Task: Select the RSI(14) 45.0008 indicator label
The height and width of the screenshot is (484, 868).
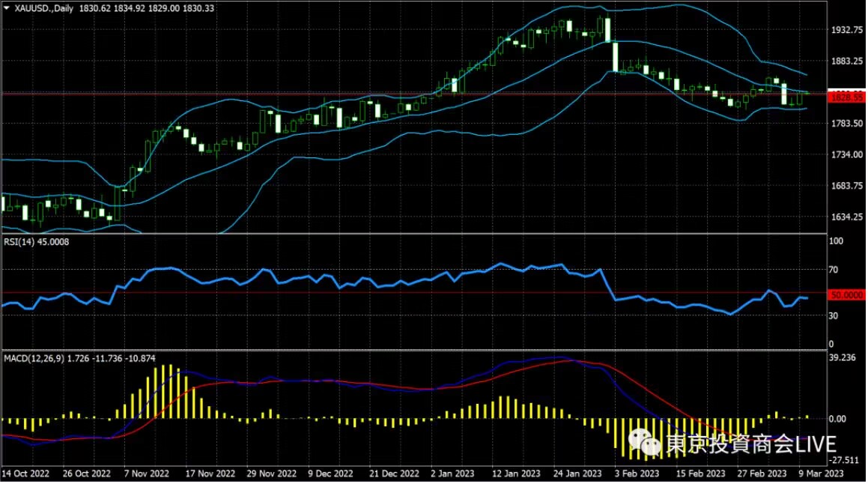Action: [x=37, y=242]
